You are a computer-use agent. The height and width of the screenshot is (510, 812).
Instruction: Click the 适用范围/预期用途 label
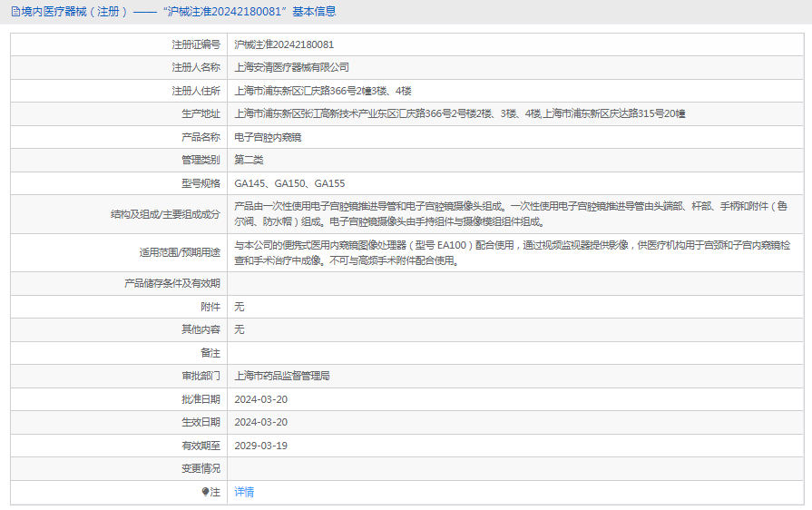point(179,252)
